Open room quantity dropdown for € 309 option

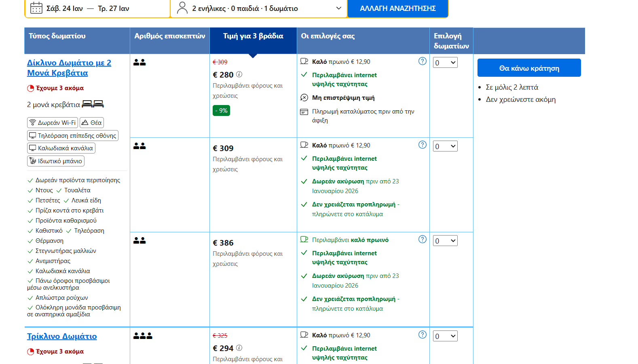tap(445, 146)
